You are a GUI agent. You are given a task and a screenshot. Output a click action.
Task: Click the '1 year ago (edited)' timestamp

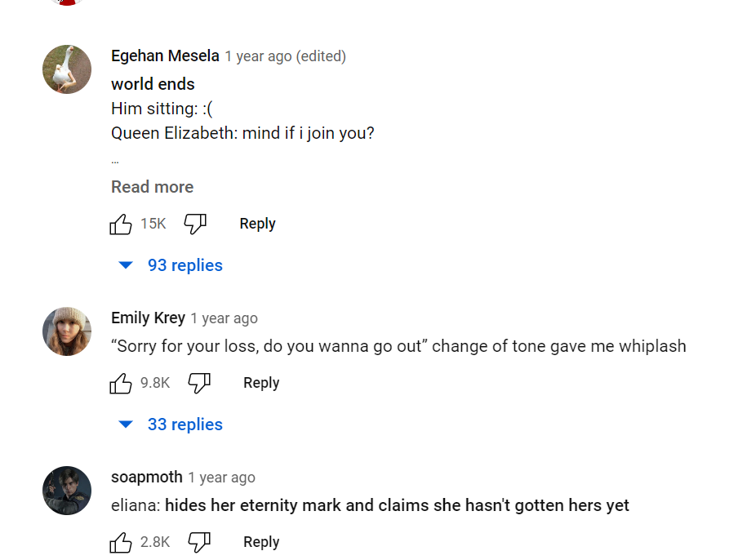pos(285,56)
